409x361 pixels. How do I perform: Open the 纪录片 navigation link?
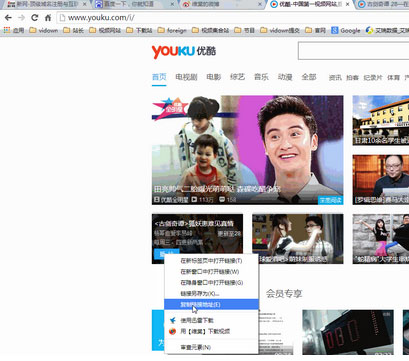(x=373, y=78)
